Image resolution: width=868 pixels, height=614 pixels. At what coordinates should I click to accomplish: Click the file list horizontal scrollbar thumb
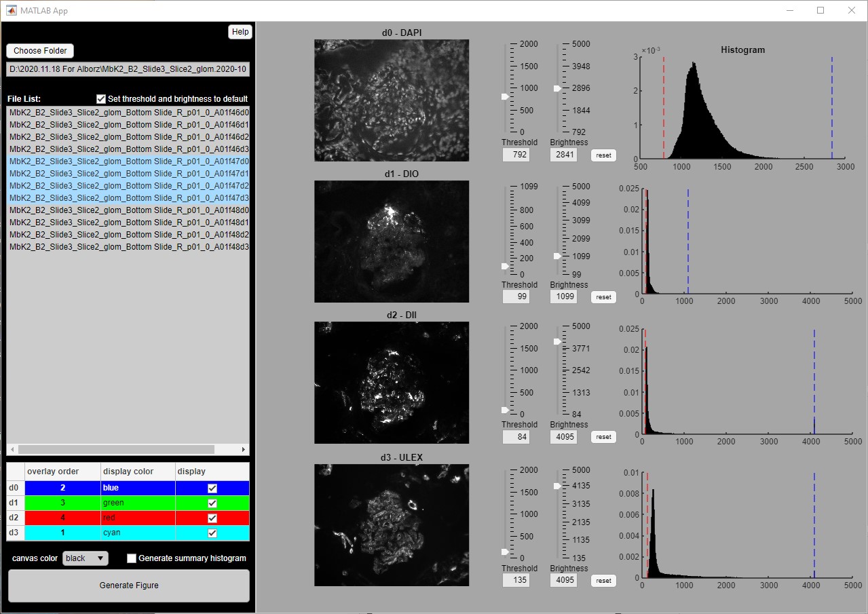click(116, 450)
